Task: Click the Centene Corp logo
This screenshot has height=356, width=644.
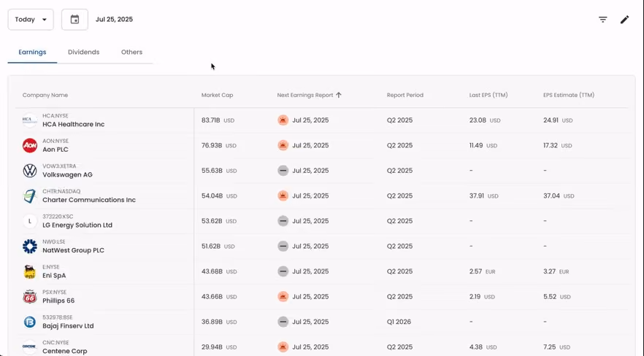Action: [x=29, y=347]
